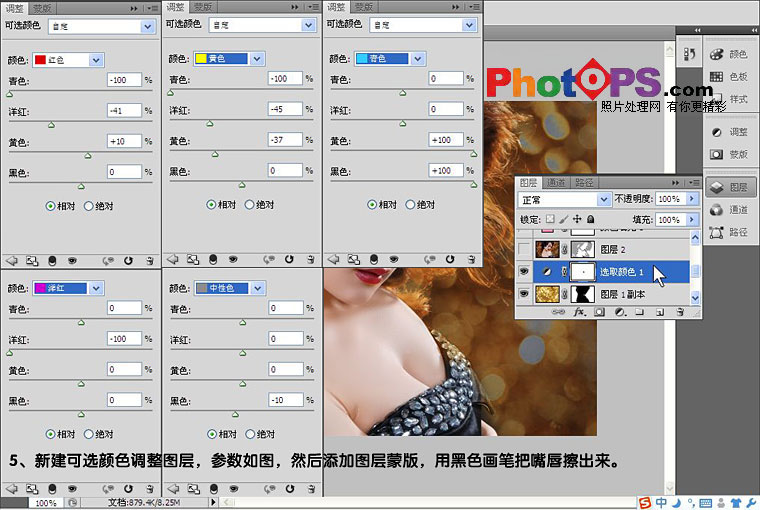This screenshot has height=510, width=760.
Task: Hide the 选取颜色 1 layer
Action: [x=524, y=271]
